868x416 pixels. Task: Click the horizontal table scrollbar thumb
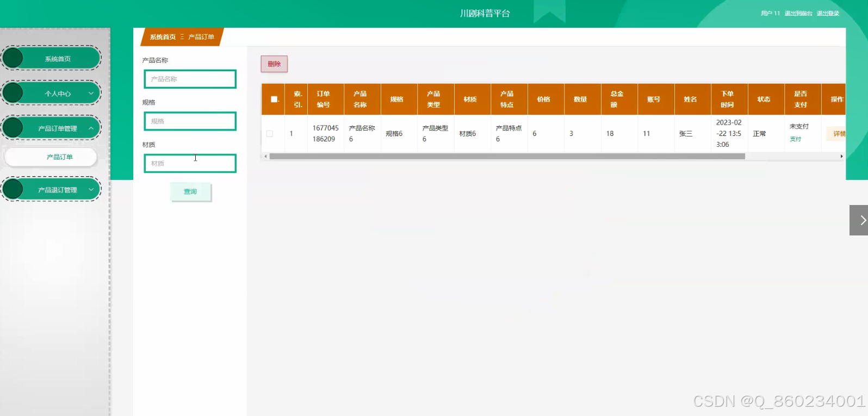(507, 156)
